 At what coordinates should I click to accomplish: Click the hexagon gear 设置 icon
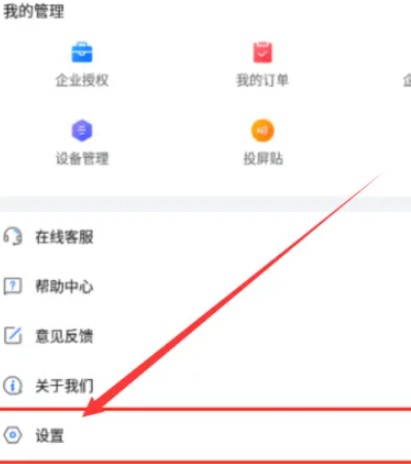tap(13, 435)
